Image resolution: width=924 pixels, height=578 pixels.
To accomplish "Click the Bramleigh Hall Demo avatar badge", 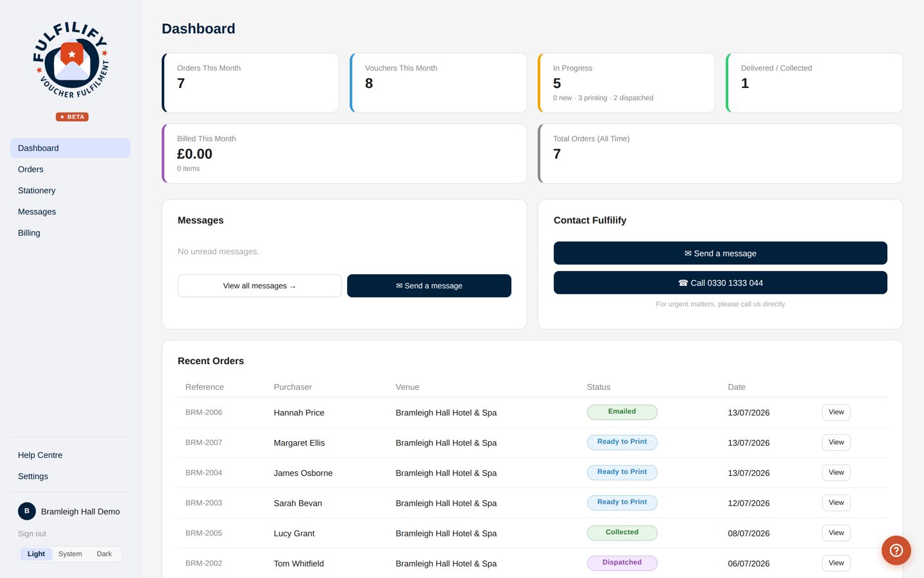I will pos(27,511).
